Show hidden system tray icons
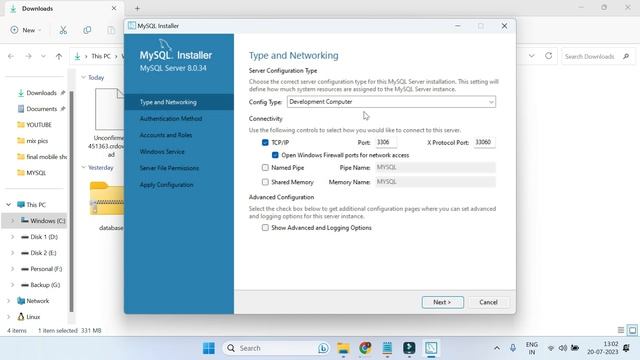This screenshot has width=640, height=360. (497, 348)
